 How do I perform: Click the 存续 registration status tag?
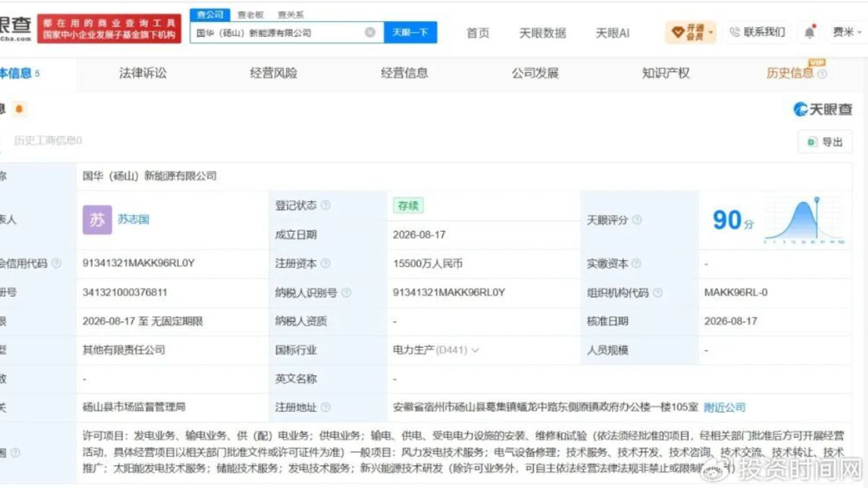tap(408, 206)
